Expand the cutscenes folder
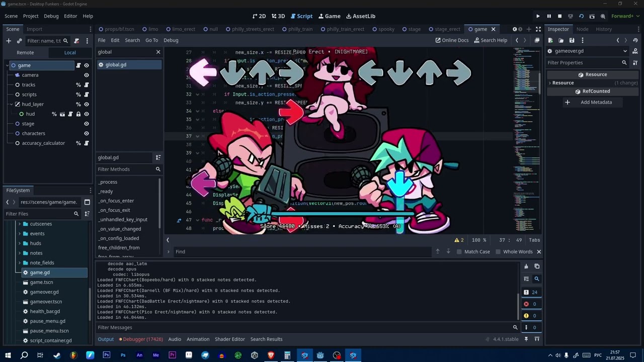 tap(19, 224)
